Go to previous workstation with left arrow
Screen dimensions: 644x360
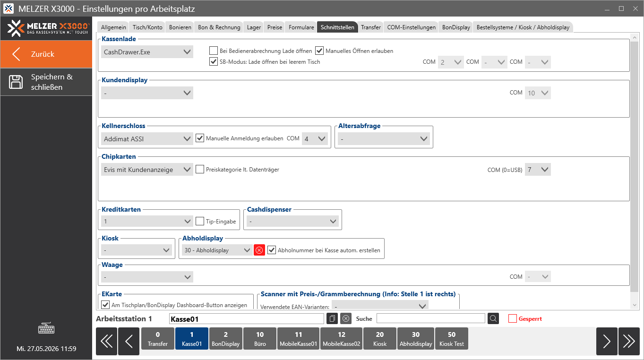coord(129,341)
